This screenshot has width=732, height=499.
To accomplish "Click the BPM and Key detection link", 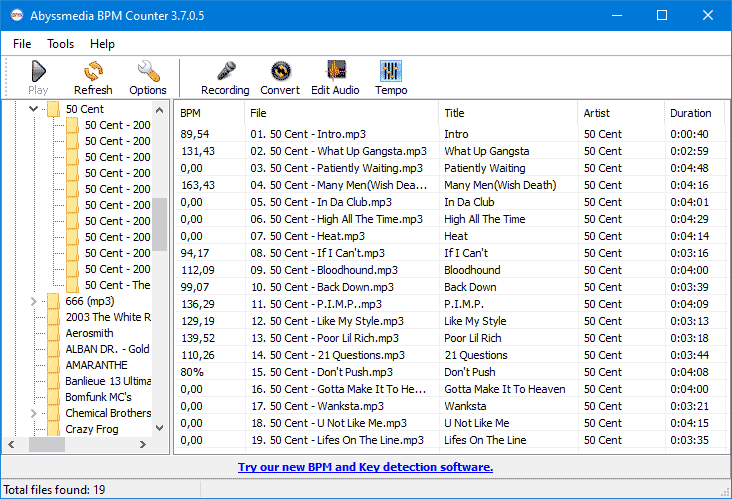I will 365,467.
